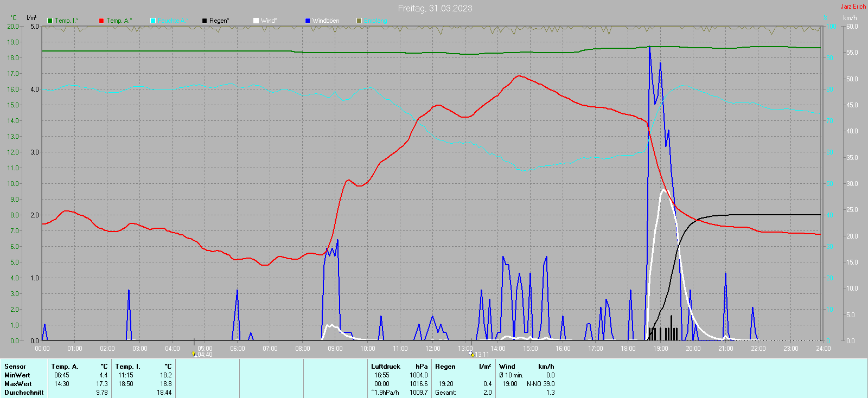Screen dimensions: 868x398
Task: Click the white Wind legend square
Action: tap(256, 21)
